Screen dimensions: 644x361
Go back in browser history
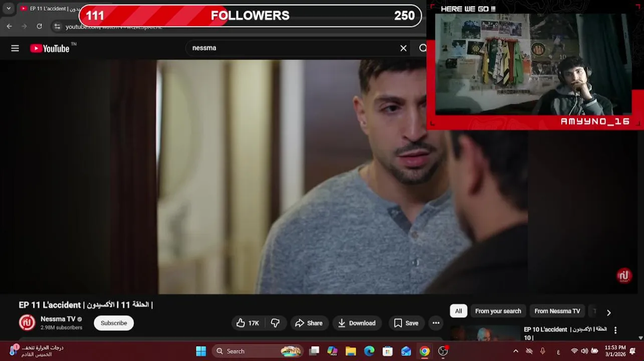(x=9, y=27)
